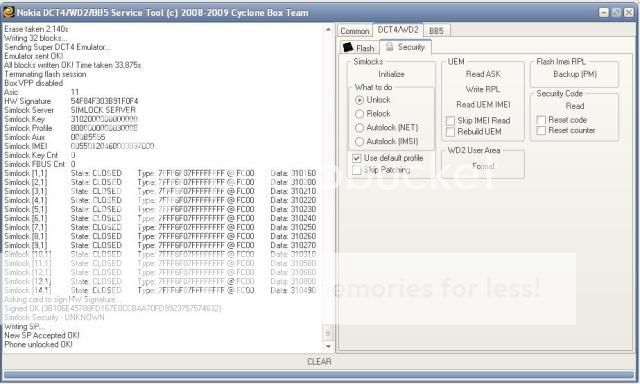
Task: Click the Cyclone app icon in title bar
Action: 9,12
